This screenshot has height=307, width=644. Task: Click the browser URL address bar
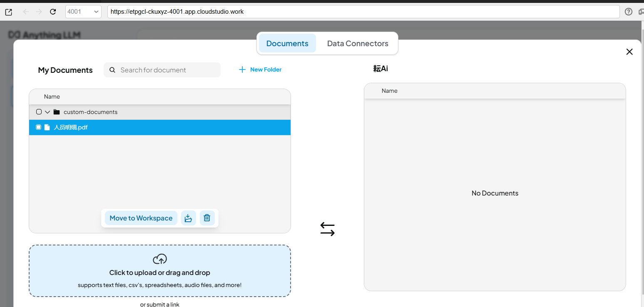click(362, 12)
